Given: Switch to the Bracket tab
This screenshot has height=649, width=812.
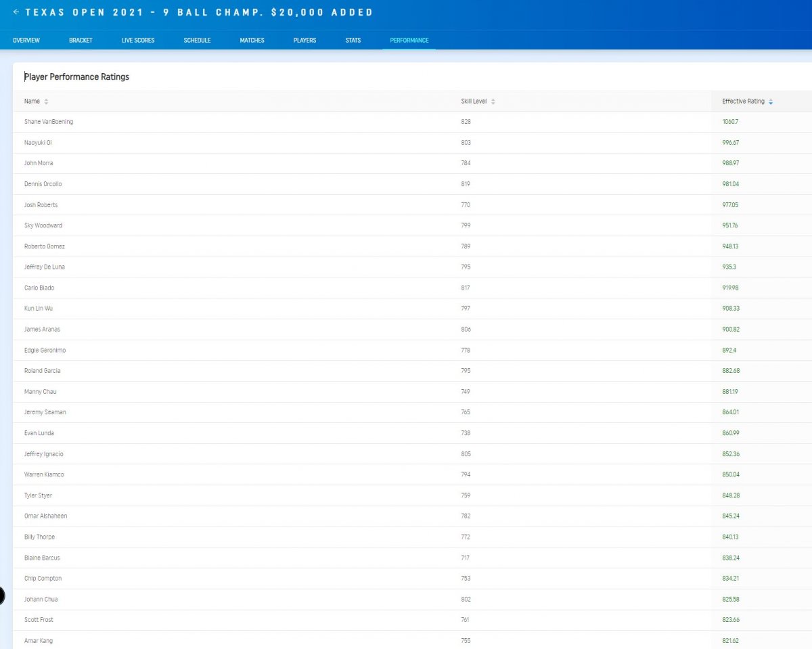Looking at the screenshot, I should (81, 41).
